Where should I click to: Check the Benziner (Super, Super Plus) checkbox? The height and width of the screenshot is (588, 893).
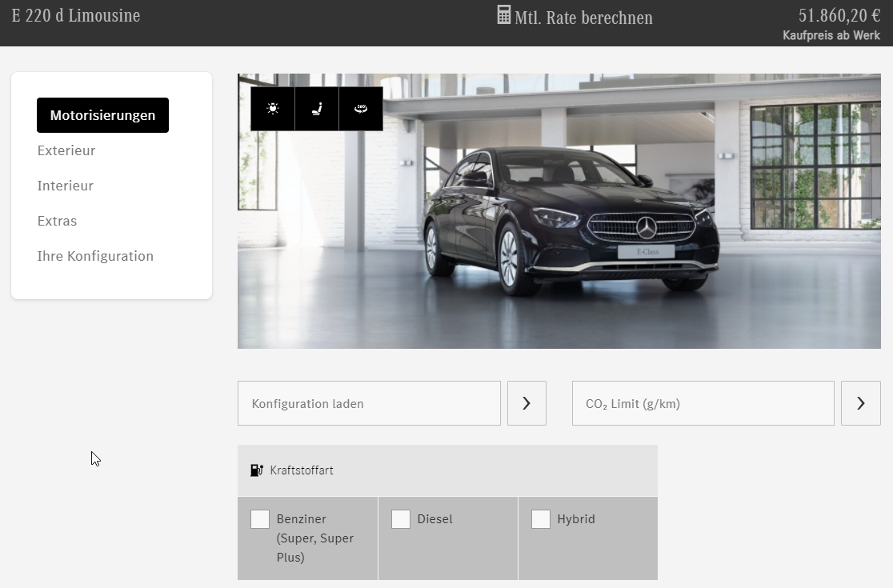(260, 519)
